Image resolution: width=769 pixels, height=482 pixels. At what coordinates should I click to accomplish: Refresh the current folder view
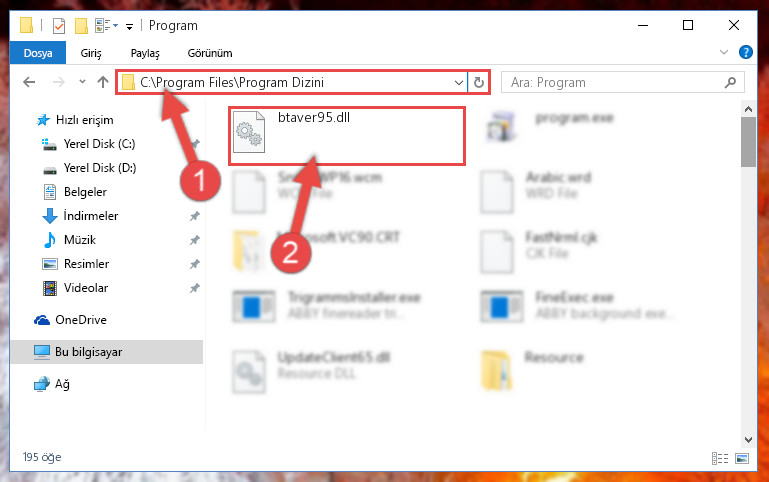click(x=479, y=82)
